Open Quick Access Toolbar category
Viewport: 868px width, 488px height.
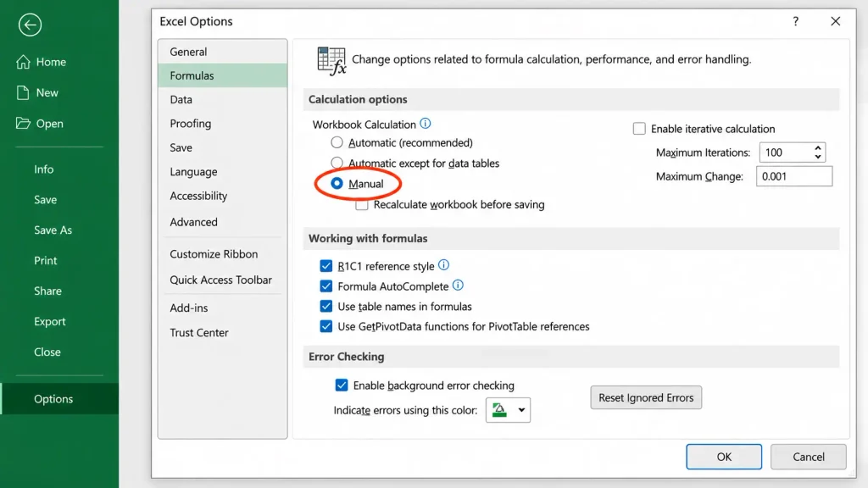click(223, 280)
